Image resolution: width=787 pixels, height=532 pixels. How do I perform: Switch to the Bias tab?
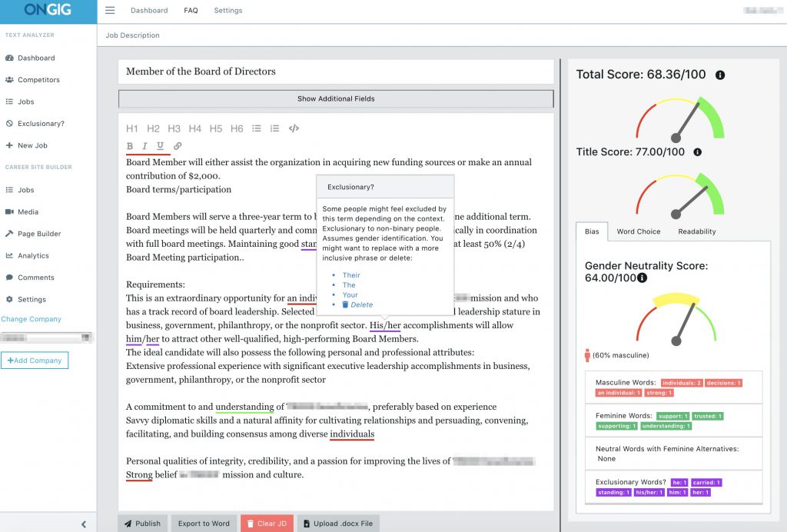tap(592, 232)
